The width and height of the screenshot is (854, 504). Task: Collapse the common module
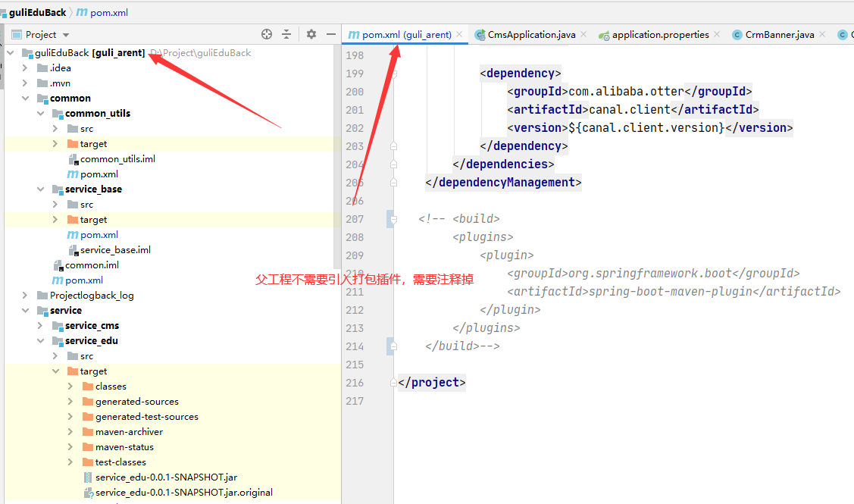pyautogui.click(x=25, y=98)
